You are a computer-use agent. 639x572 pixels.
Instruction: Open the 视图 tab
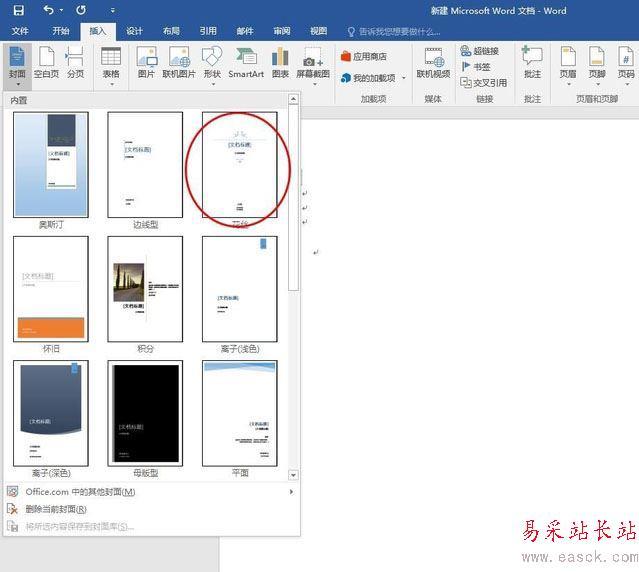[318, 31]
